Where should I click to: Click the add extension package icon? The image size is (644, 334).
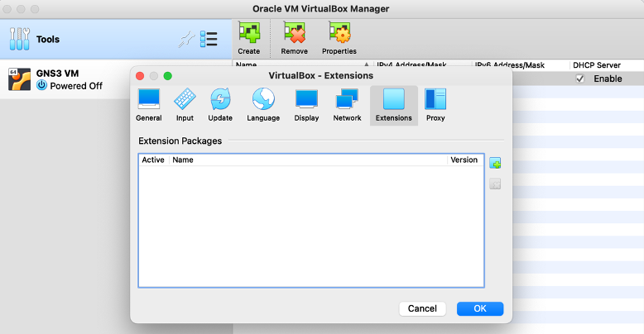coord(495,163)
